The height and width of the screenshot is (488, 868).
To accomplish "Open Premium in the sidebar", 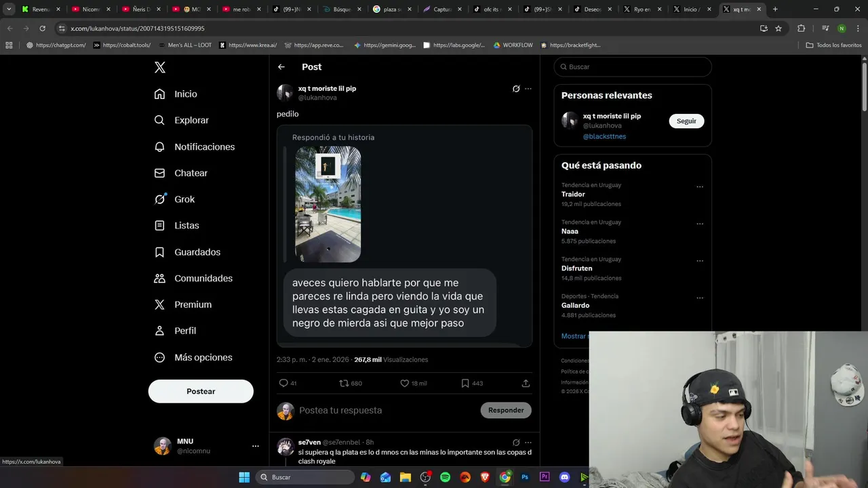I will 182,305.
